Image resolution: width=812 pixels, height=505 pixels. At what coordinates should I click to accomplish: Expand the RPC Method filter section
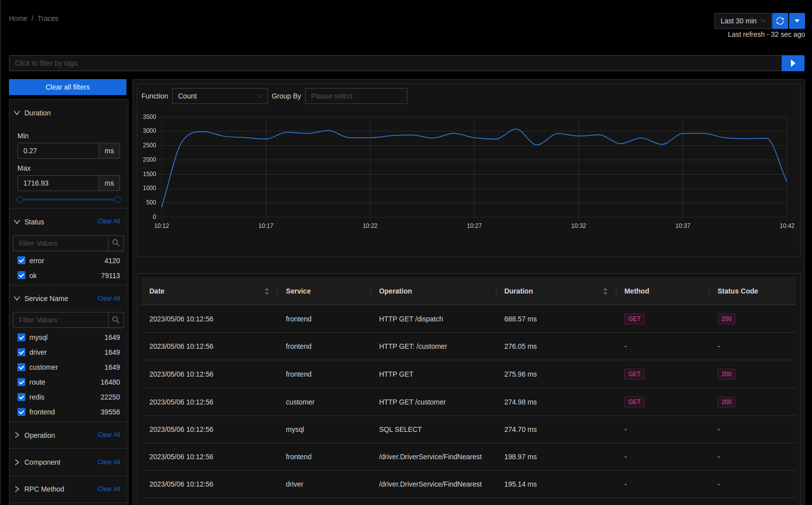pos(17,489)
